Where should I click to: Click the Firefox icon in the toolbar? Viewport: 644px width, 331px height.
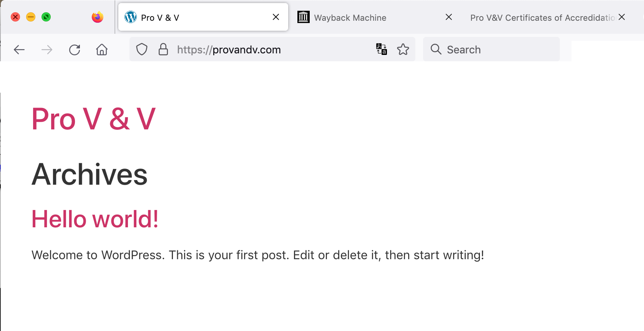tap(97, 17)
